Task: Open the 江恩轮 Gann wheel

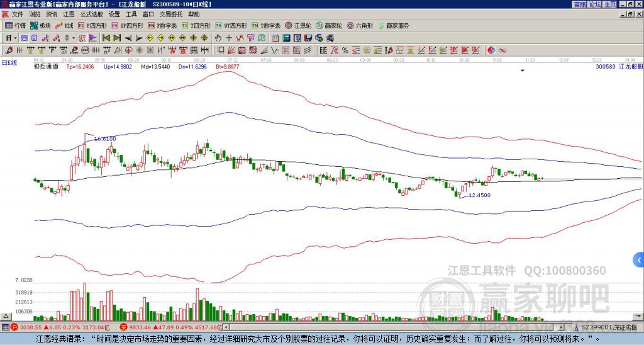Action: (x=299, y=25)
